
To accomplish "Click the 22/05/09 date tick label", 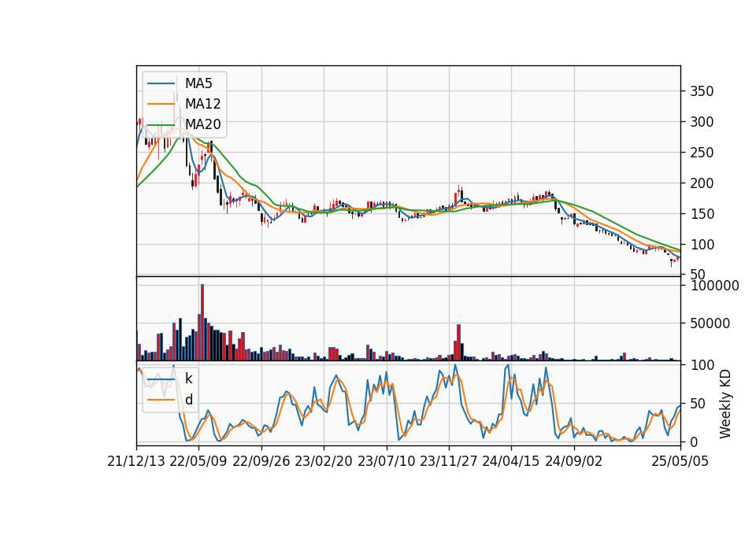I will (198, 461).
